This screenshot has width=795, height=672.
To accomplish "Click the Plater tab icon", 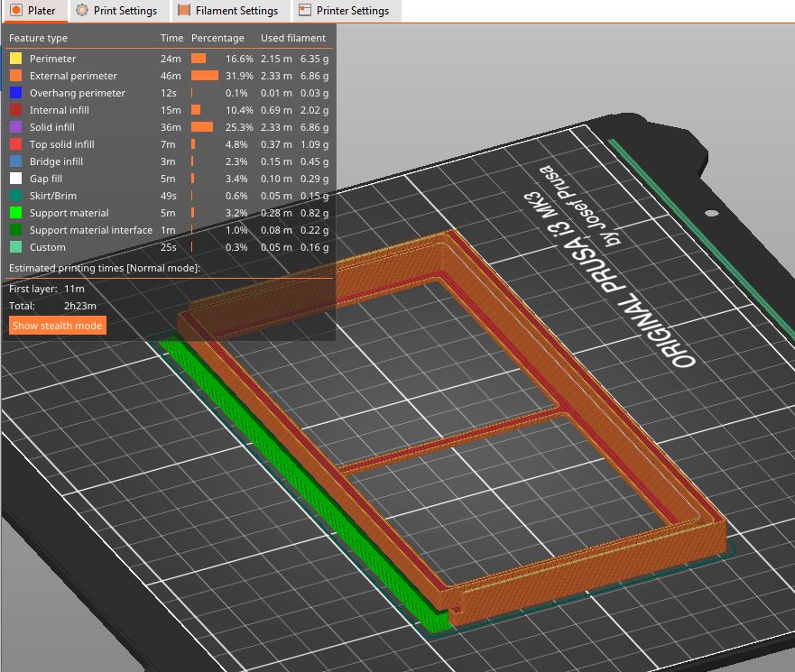I will point(15,10).
